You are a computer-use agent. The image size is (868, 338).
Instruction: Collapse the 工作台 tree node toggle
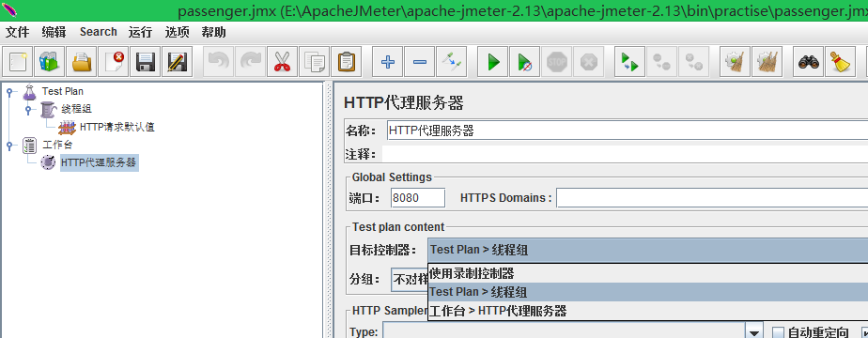point(8,146)
